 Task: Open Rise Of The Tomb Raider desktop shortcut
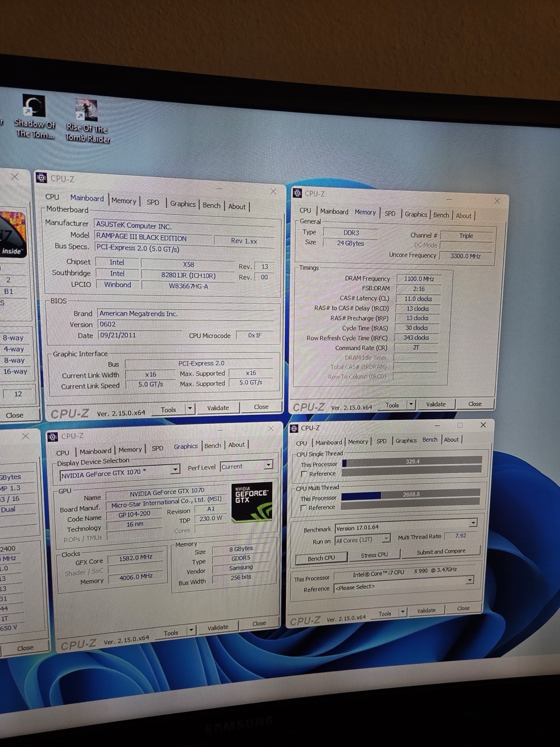click(x=87, y=121)
